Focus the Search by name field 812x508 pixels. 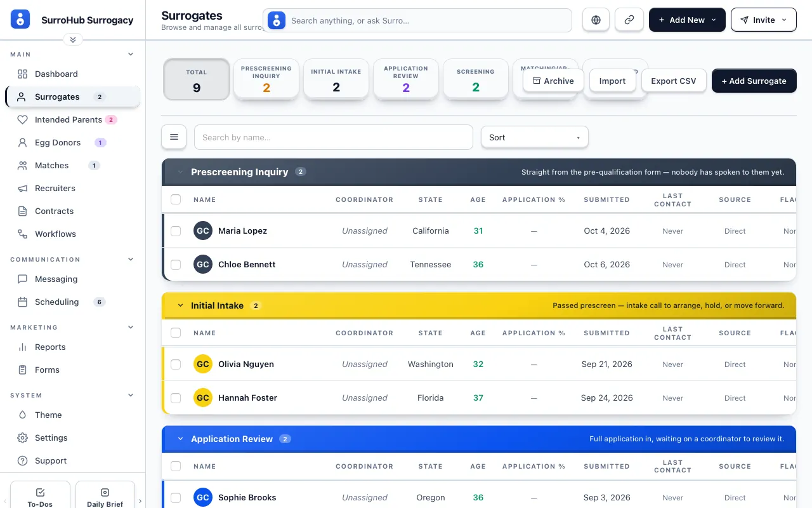click(x=334, y=137)
